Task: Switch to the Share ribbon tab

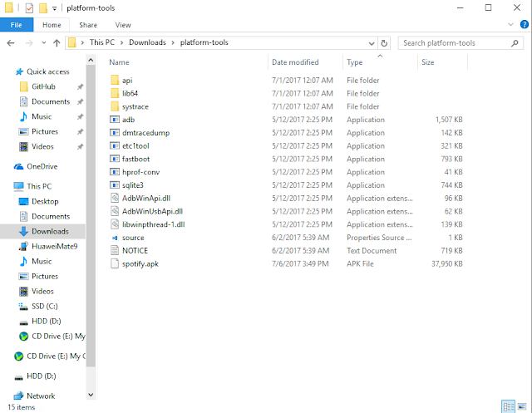Action: tap(88, 25)
